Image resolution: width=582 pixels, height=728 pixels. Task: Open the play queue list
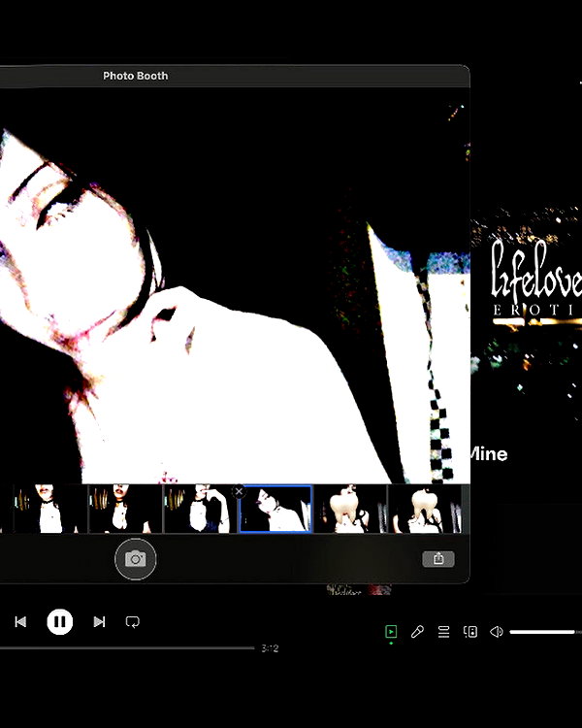(443, 632)
